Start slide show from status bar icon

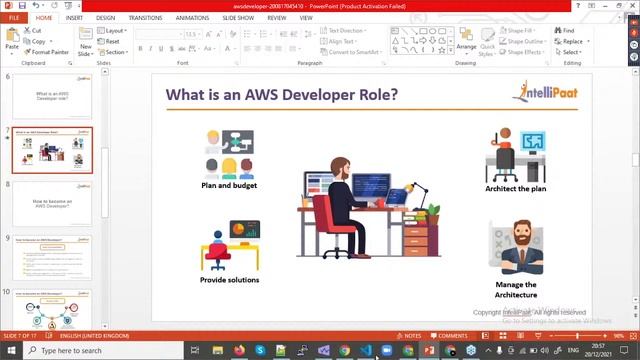pyautogui.click(x=538, y=336)
